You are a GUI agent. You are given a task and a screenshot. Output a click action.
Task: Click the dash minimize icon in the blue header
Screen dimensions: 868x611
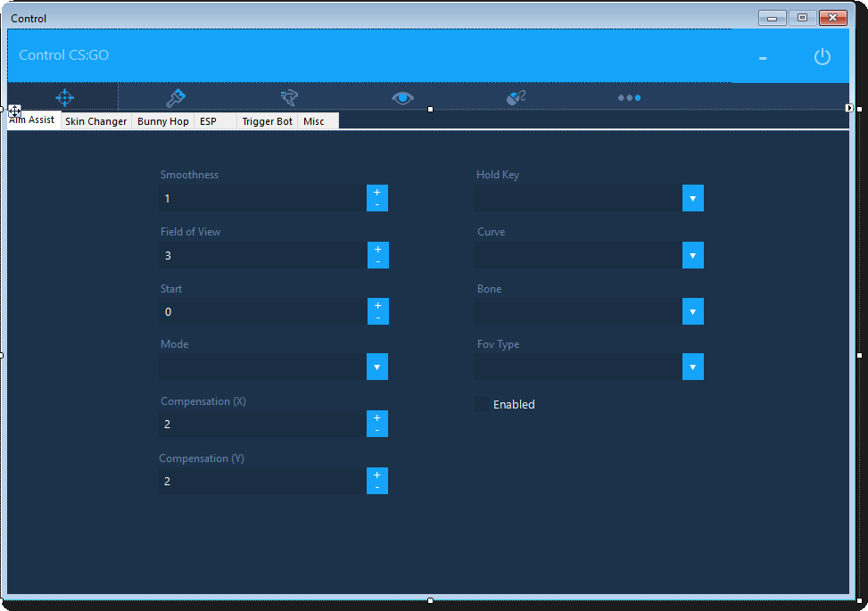coord(763,58)
